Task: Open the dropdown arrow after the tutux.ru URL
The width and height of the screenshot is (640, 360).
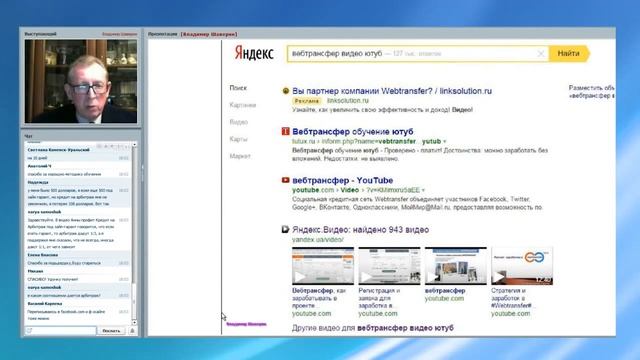Action: point(445,141)
